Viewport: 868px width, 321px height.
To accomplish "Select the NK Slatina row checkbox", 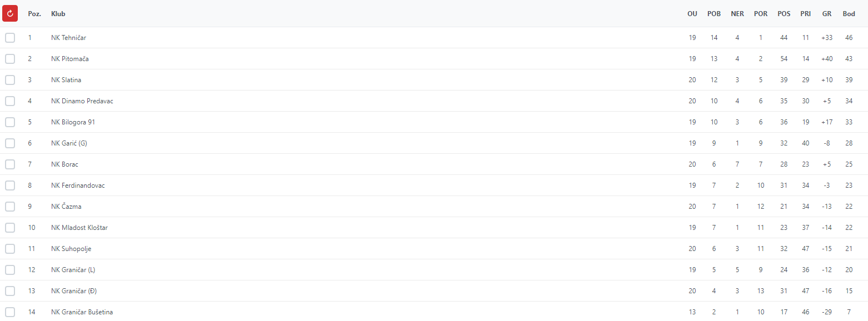I will pos(10,80).
